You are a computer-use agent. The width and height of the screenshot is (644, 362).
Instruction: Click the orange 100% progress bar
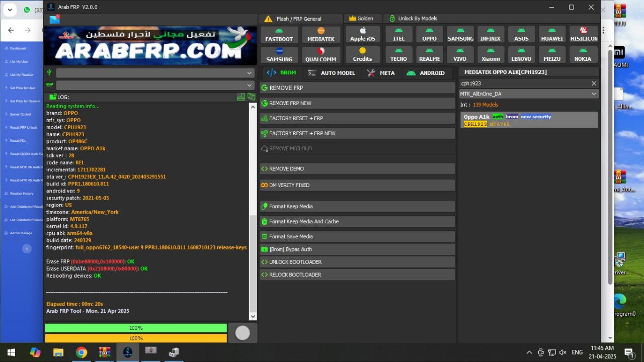click(x=136, y=338)
